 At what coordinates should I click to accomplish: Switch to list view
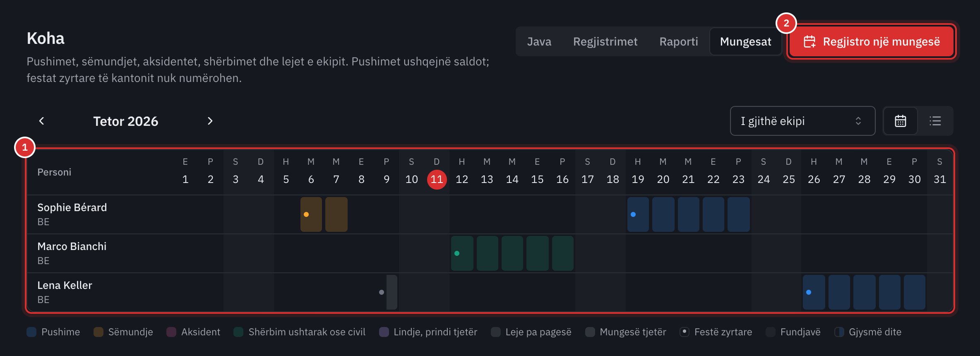[935, 121]
